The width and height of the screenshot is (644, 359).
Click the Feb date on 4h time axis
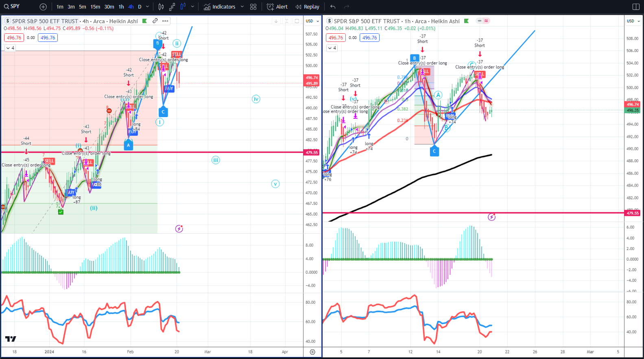pyautogui.click(x=130, y=352)
